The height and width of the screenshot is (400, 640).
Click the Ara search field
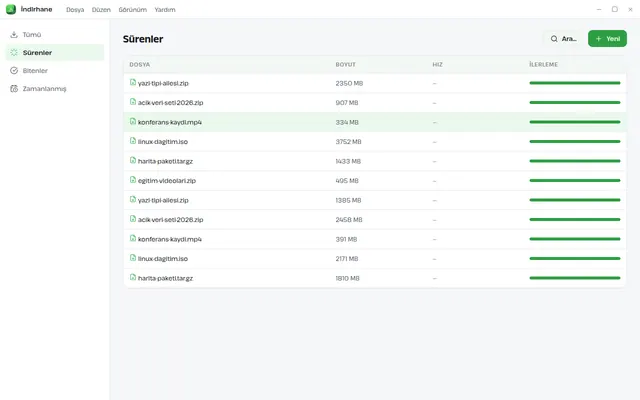click(x=563, y=39)
